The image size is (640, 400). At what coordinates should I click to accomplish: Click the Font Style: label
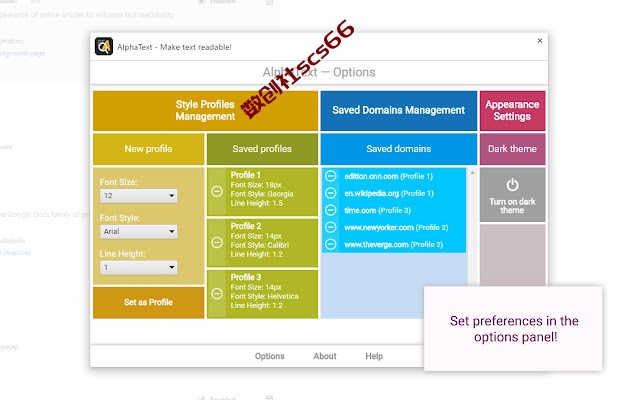120,218
